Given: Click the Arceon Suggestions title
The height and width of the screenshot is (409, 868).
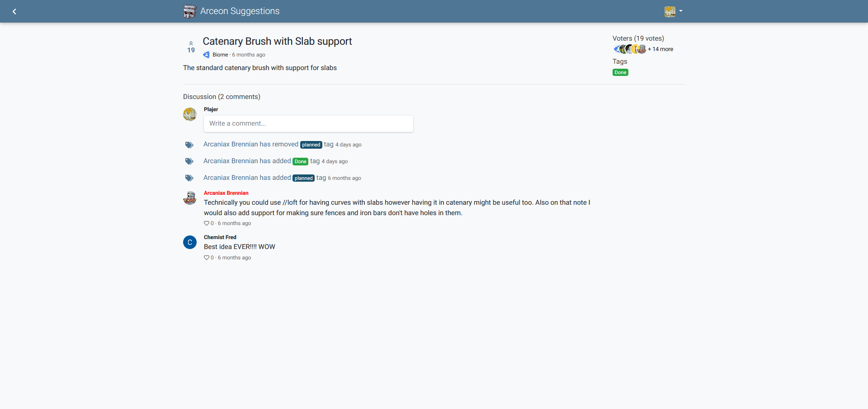Looking at the screenshot, I should pyautogui.click(x=240, y=11).
